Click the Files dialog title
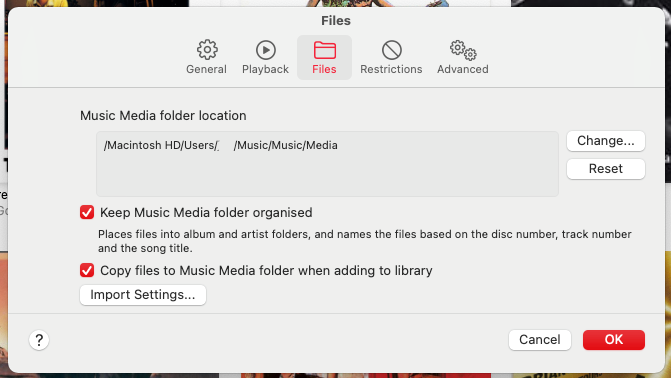This screenshot has height=378, width=671. pos(336,21)
